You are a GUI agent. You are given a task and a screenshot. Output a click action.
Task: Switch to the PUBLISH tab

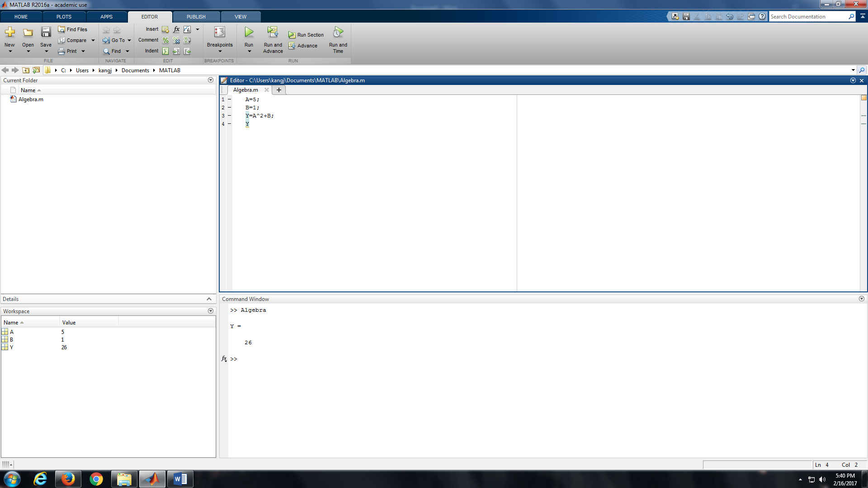click(x=196, y=17)
